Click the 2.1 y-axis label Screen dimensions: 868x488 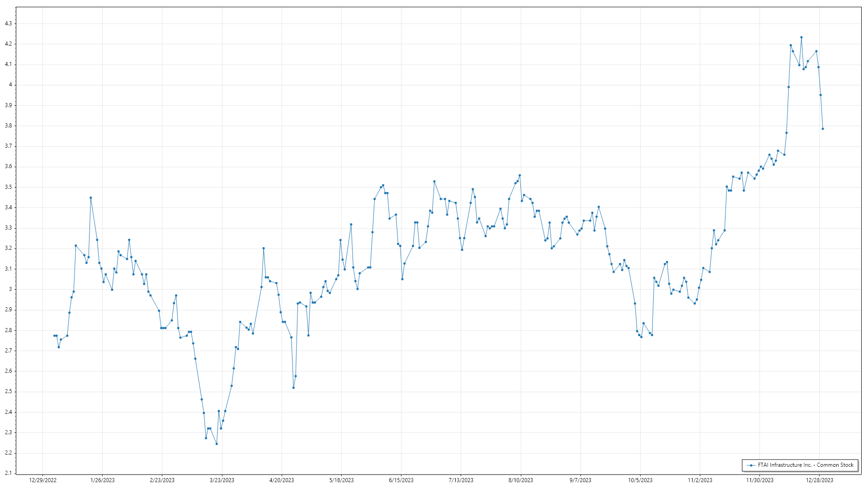point(8,473)
